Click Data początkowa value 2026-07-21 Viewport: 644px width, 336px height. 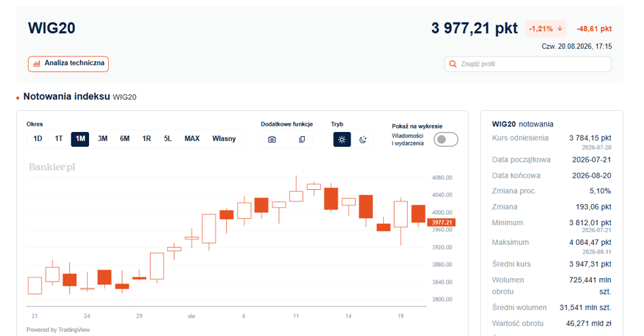[592, 160]
